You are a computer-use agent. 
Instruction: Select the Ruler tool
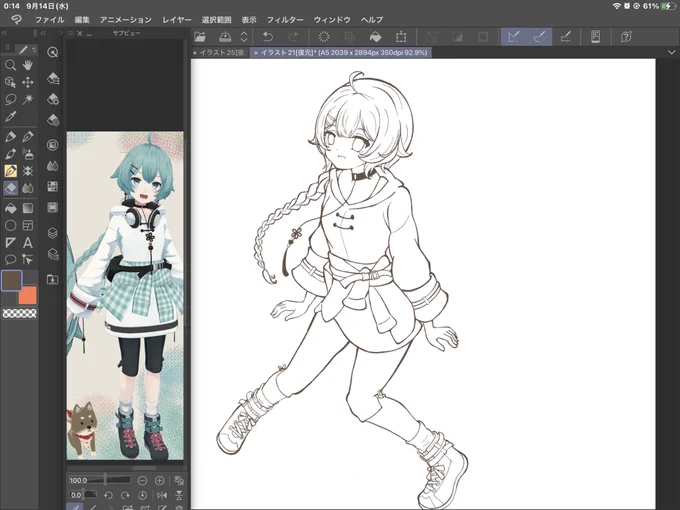pyautogui.click(x=10, y=243)
